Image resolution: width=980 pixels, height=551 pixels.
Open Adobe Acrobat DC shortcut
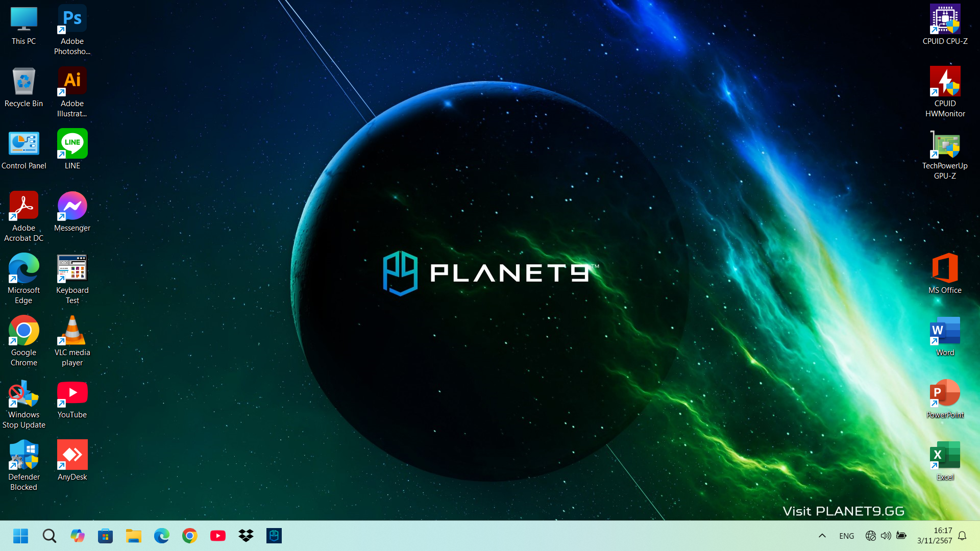(23, 216)
